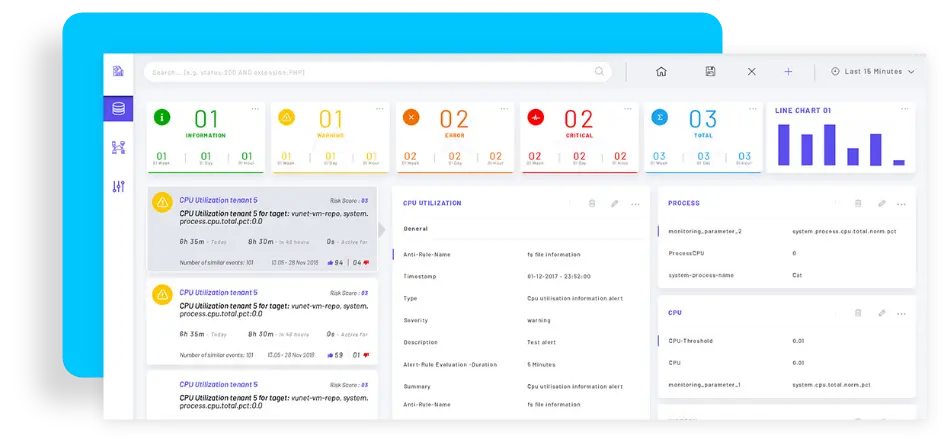Go to the Home dashboard icon
The image size is (949, 445).
[x=661, y=72]
